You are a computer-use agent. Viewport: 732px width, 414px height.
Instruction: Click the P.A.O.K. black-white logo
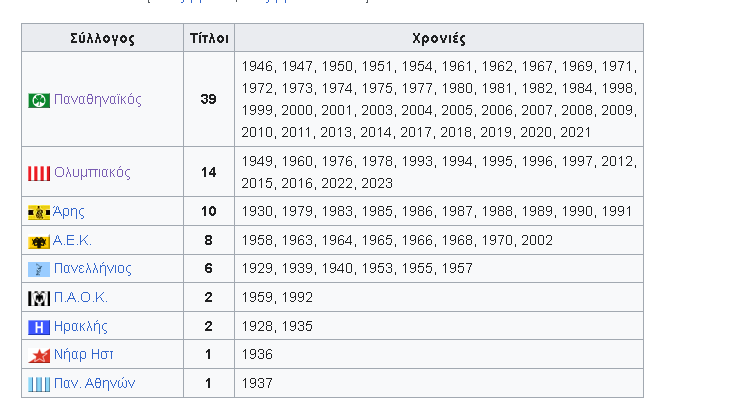tap(39, 298)
